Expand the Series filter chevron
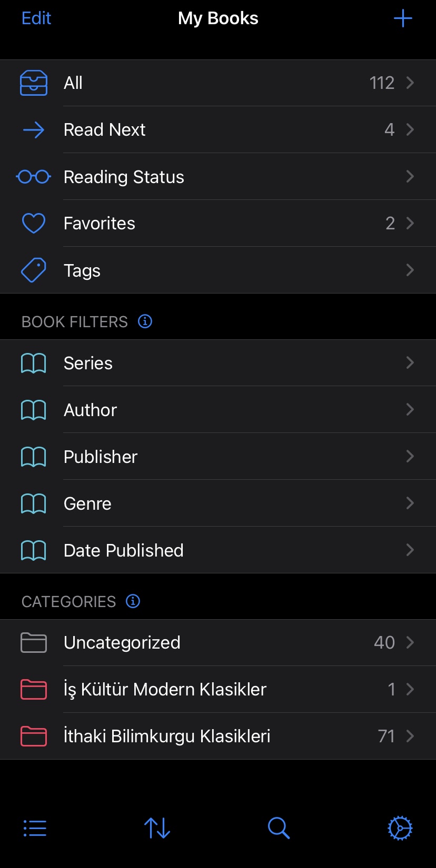Viewport: 436px width, 868px height. 410,363
